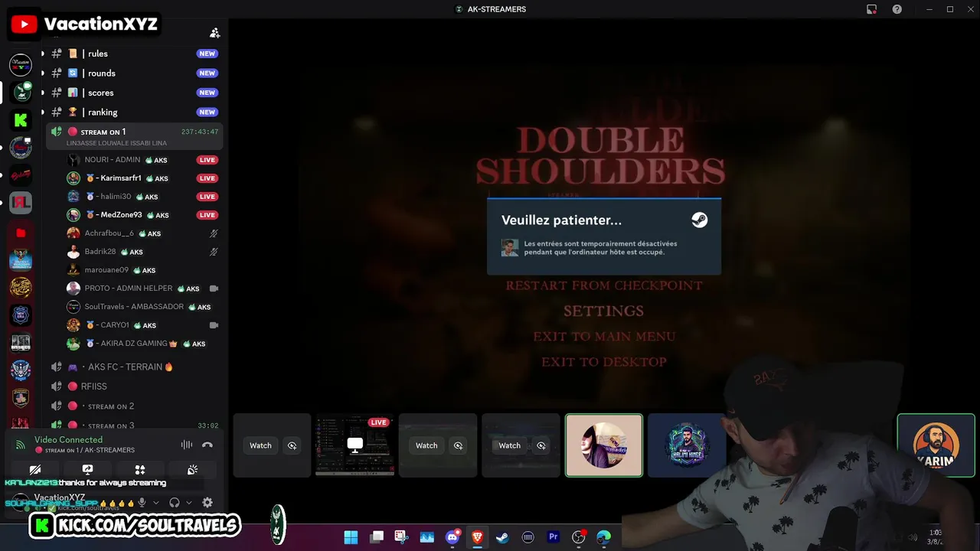Open the activities launcher icon
The height and width of the screenshot is (551, 980).
[x=140, y=470]
